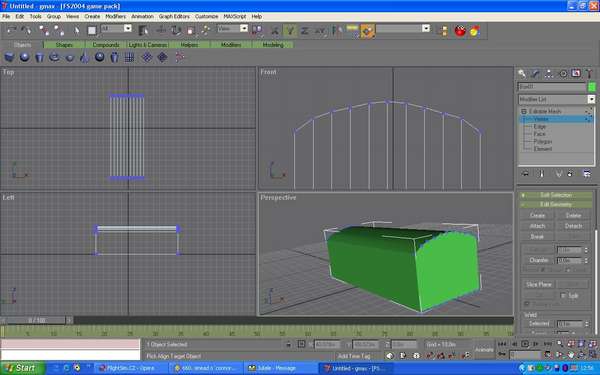Click the Attach button in Edit Geometry

coord(537,226)
